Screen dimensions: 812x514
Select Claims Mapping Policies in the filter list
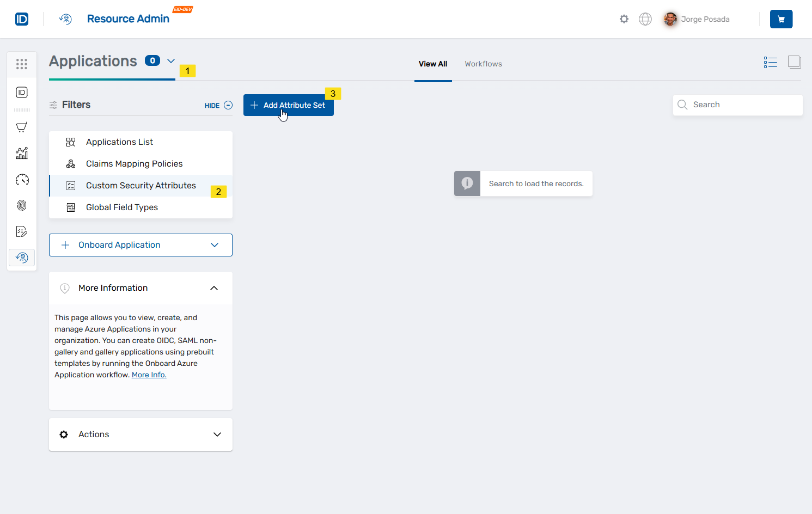pos(134,163)
